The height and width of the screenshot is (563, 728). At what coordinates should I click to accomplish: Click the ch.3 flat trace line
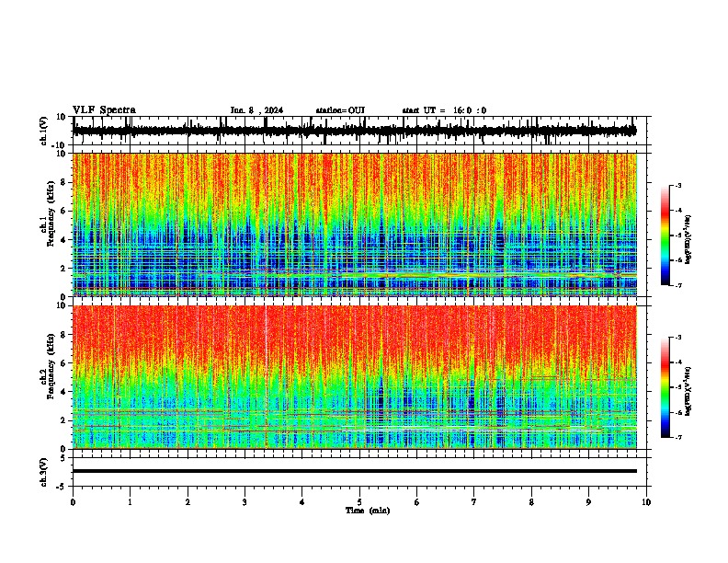(355, 471)
